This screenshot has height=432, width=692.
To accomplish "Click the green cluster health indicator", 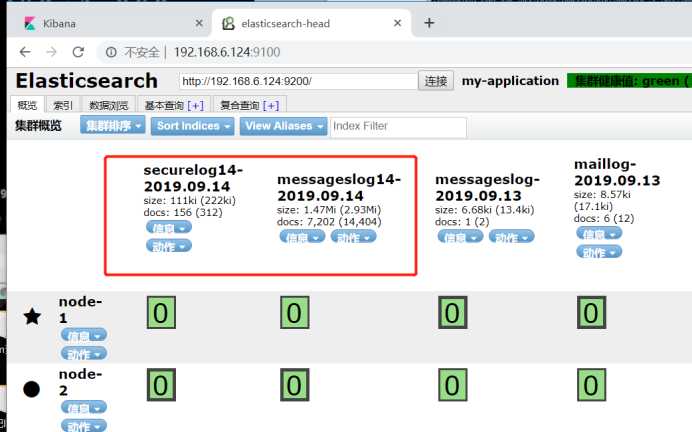I will pos(629,81).
